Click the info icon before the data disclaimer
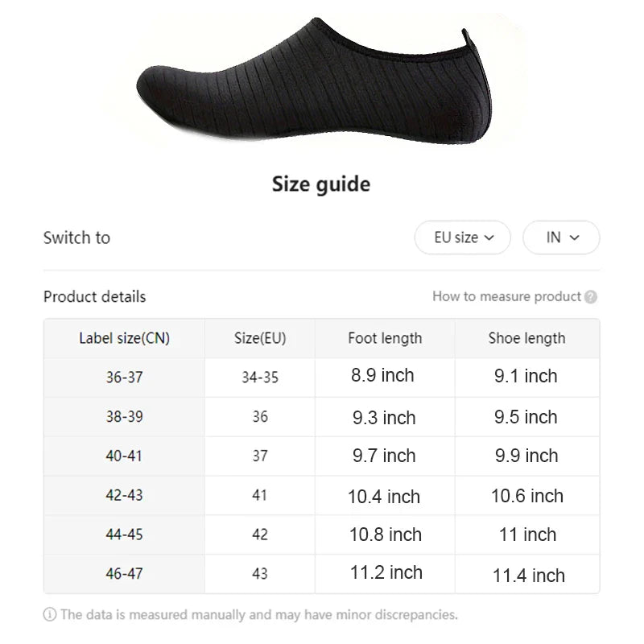This screenshot has height=644, width=644. tap(50, 615)
